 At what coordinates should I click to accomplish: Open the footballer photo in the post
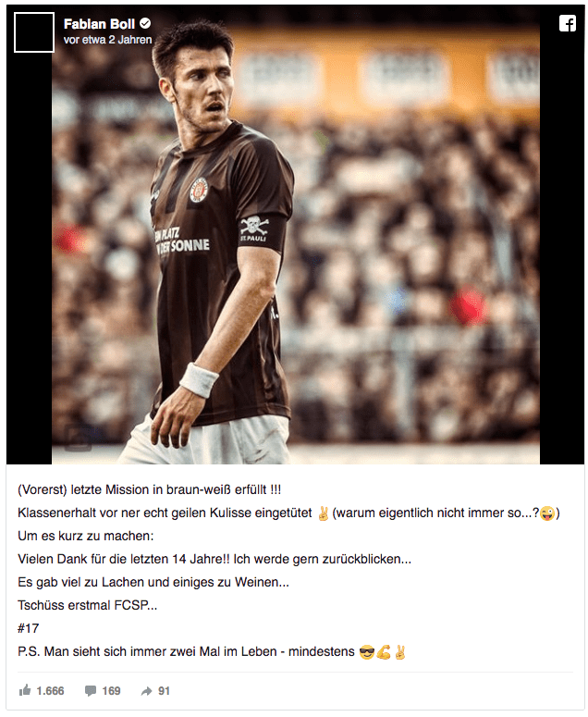coord(296,235)
